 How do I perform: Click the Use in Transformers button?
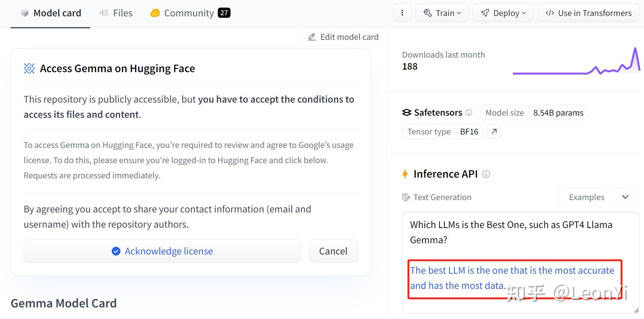(588, 13)
